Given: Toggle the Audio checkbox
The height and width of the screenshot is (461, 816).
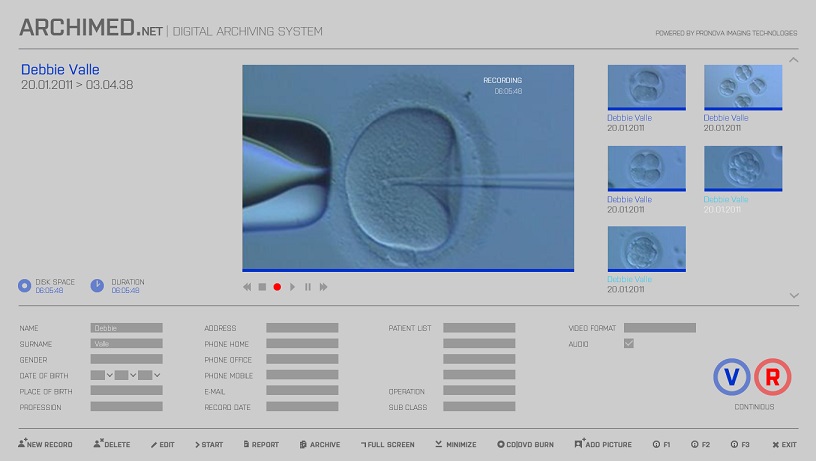Looking at the screenshot, I should coord(629,344).
